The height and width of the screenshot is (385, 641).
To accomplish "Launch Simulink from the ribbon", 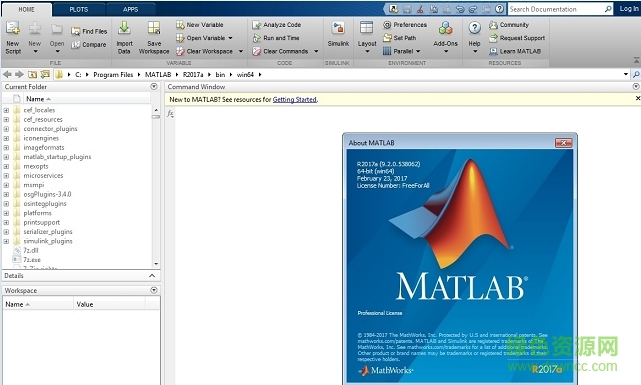I will click(338, 35).
